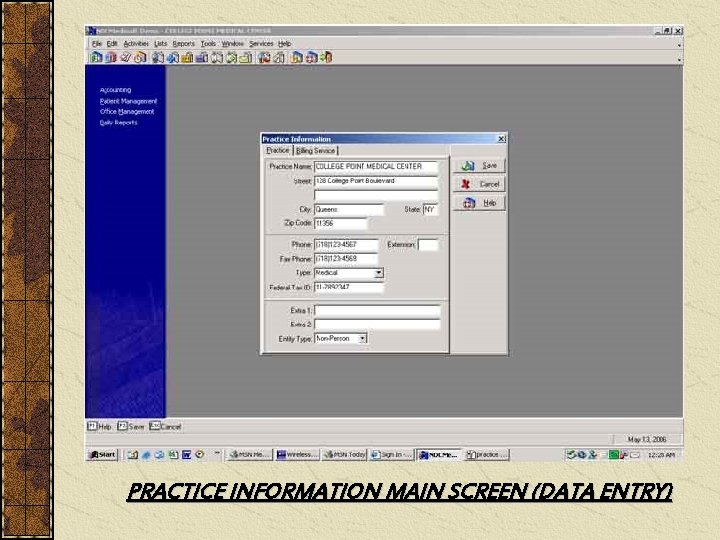This screenshot has height=540, width=720.
Task: Open Daily Reports in the sidebar
Action: 118,123
